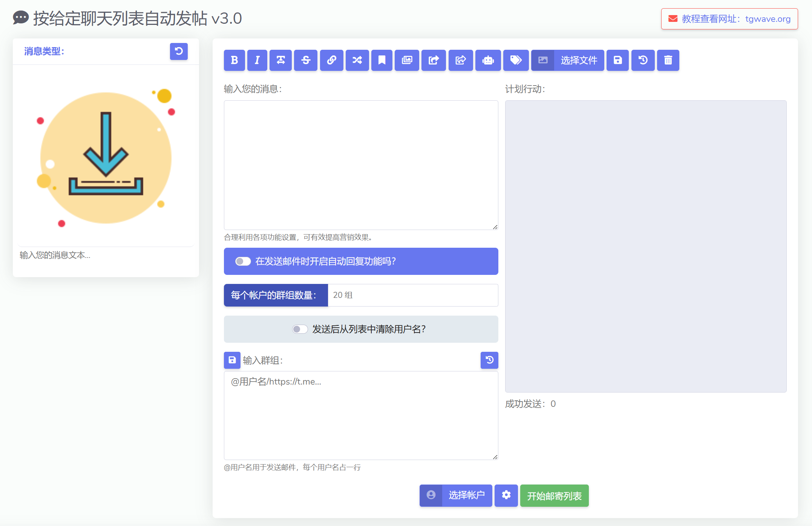Click 选择文件 choose file button
Image resolution: width=812 pixels, height=526 pixels.
[567, 60]
